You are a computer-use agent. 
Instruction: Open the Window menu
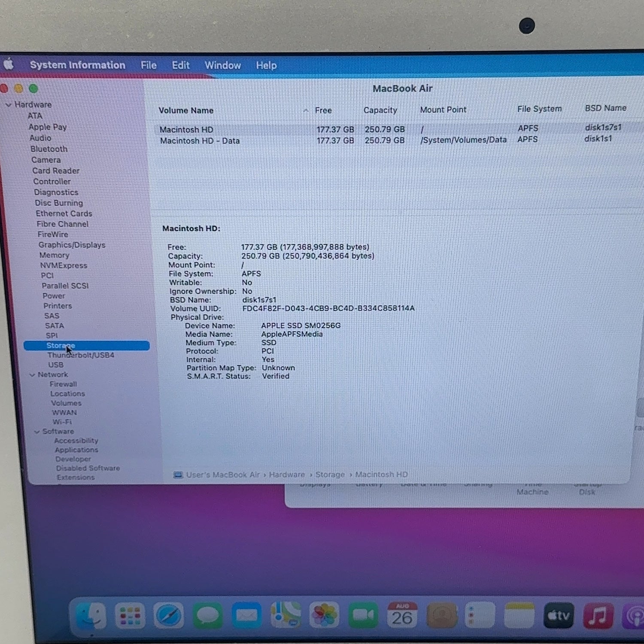pos(223,65)
